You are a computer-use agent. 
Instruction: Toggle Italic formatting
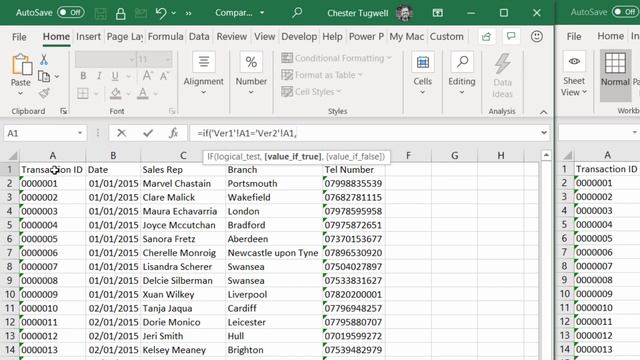coord(99,76)
